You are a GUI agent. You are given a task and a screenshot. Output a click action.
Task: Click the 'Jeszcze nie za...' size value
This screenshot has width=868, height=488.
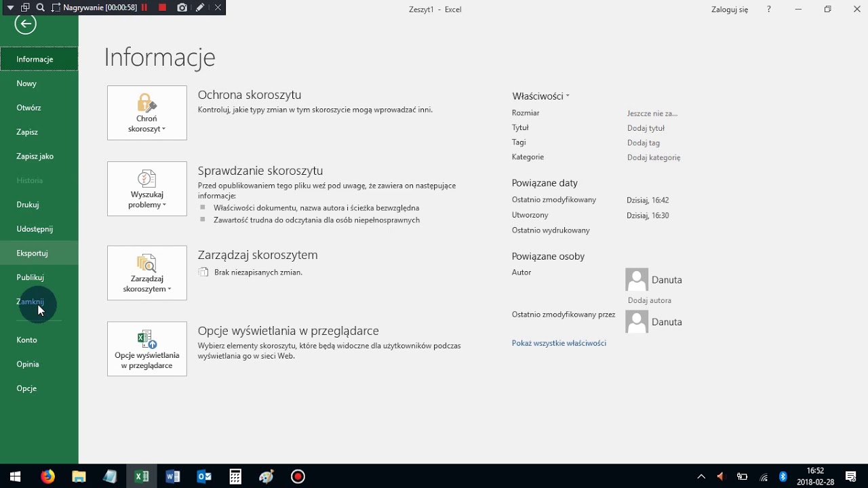[x=652, y=114]
